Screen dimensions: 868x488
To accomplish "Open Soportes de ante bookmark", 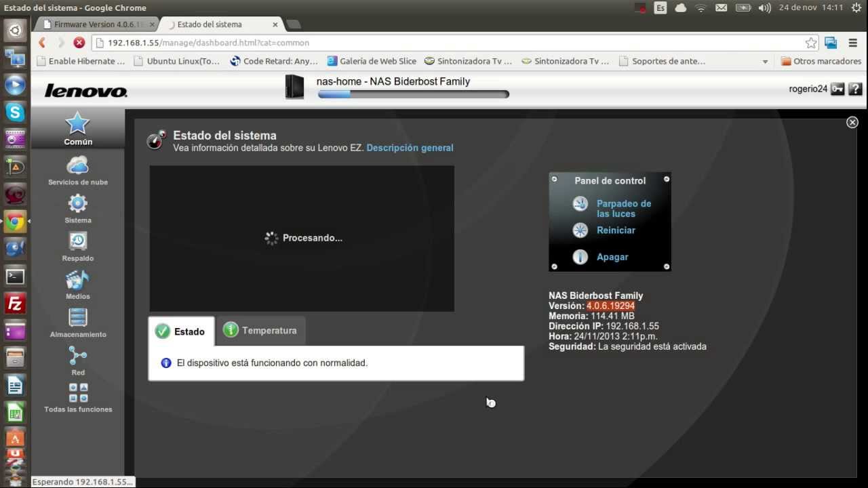I will point(662,61).
